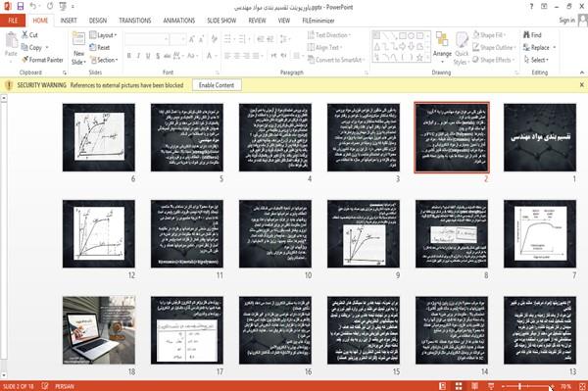Click the New Slide icon
This screenshot has width=588, height=391.
(78, 39)
